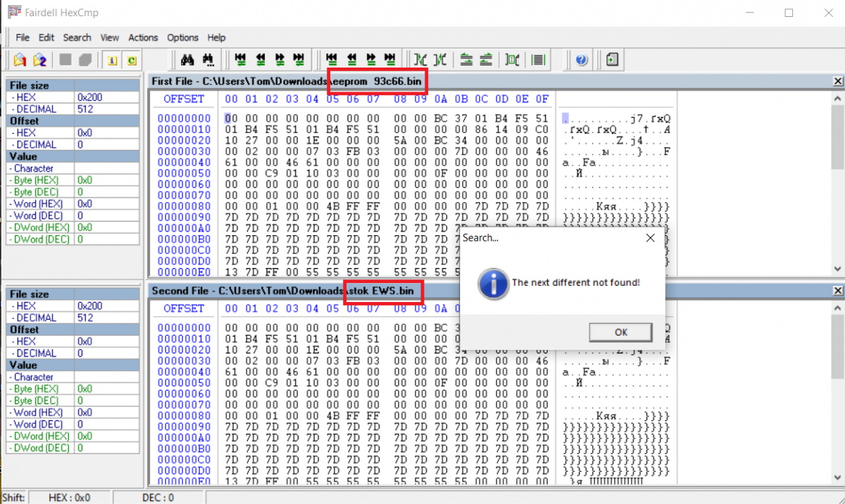Close the Search dialog with X
The image size is (845, 504).
[650, 238]
